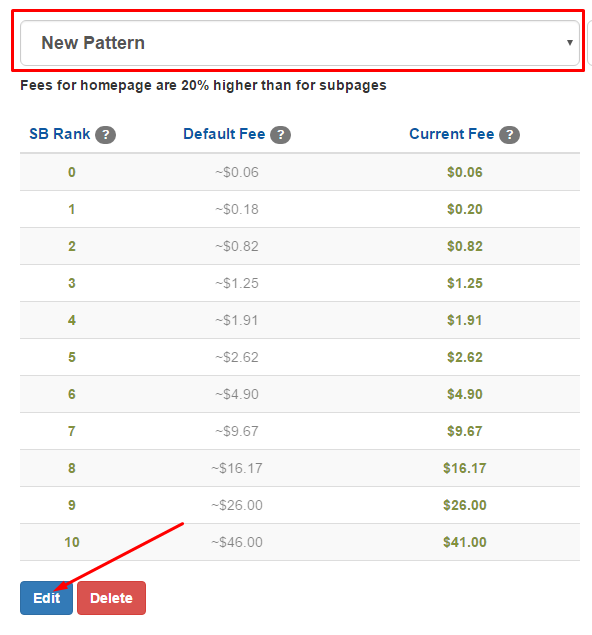Select the $0.20 current fee value

(464, 209)
